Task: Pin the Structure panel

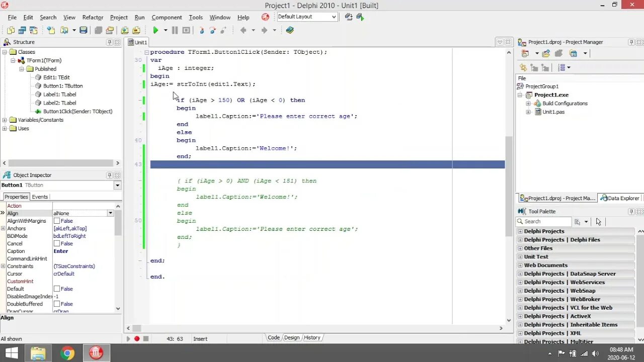Action: point(109,42)
